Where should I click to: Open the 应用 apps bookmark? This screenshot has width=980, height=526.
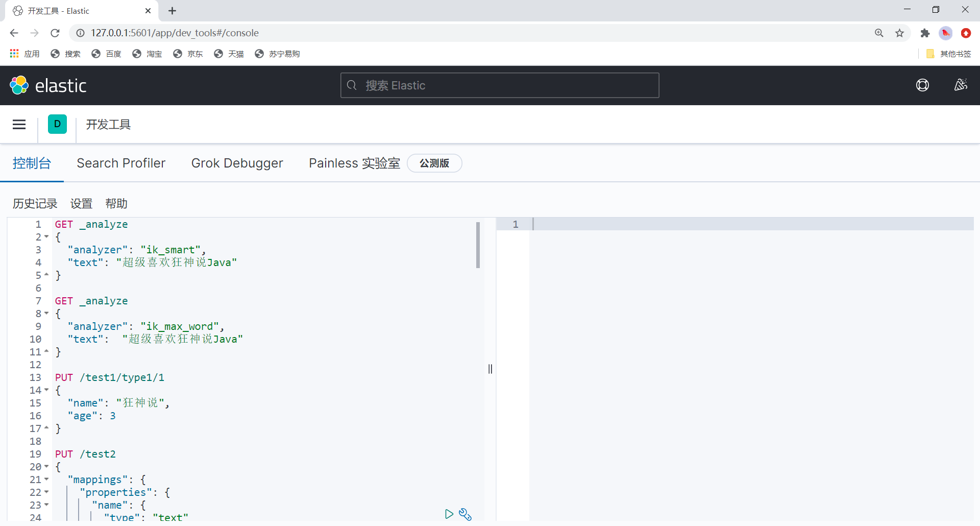click(x=24, y=54)
